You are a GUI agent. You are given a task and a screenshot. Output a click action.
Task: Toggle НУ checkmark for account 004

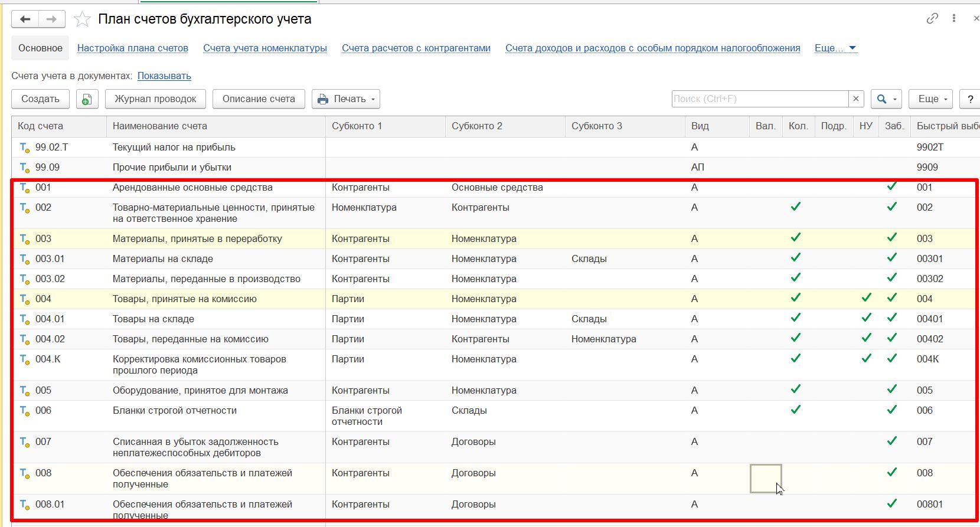point(866,298)
